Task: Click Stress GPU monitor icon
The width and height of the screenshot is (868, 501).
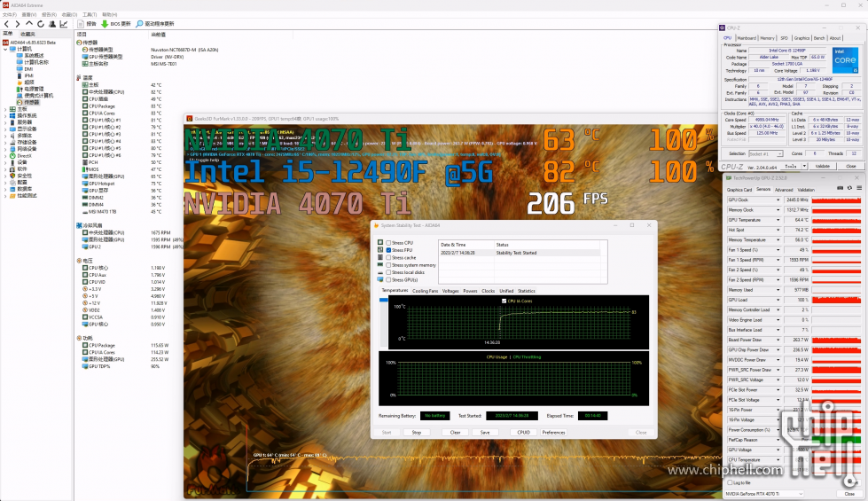Action: 380,279
